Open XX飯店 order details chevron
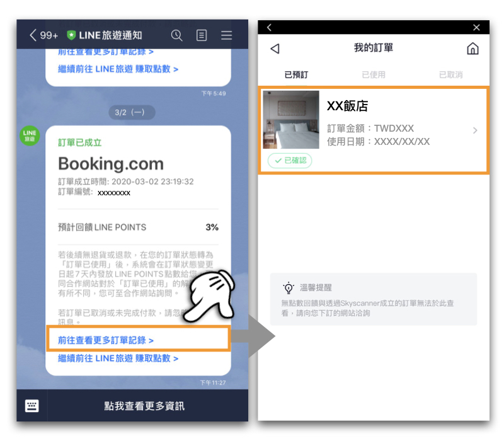This screenshot has width=504, height=441. point(475,130)
